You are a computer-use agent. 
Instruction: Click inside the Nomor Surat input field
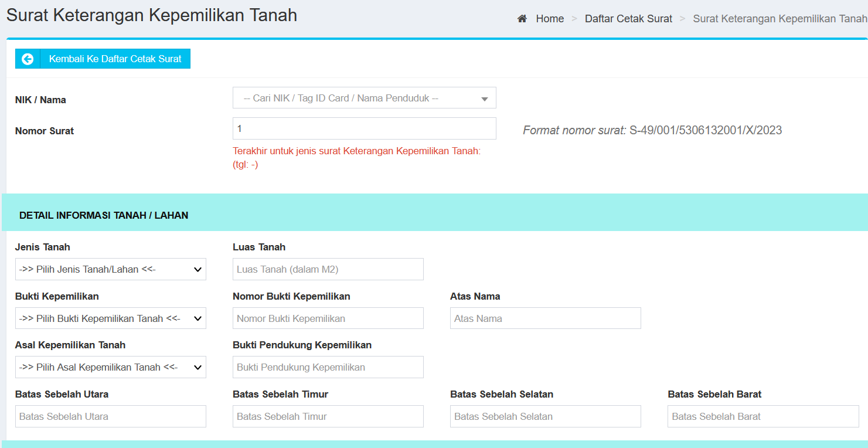click(364, 128)
